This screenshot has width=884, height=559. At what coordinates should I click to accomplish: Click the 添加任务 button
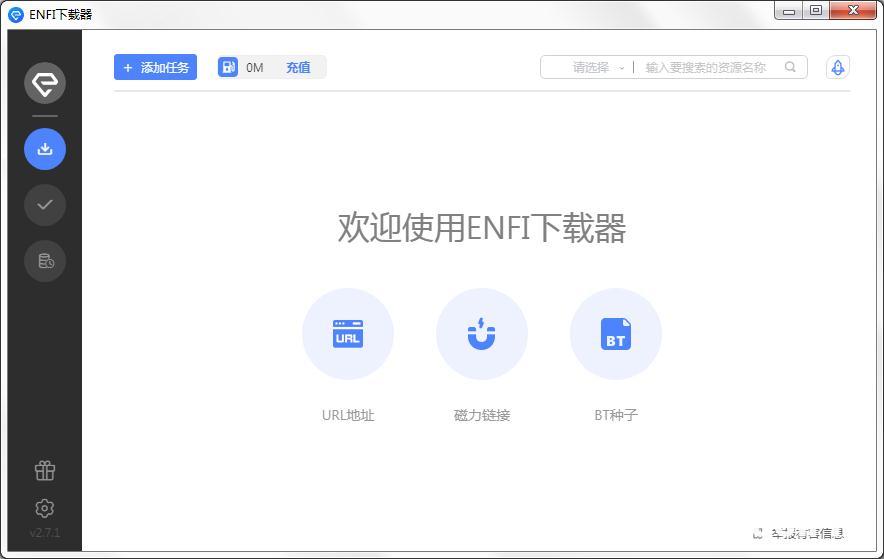pos(155,67)
